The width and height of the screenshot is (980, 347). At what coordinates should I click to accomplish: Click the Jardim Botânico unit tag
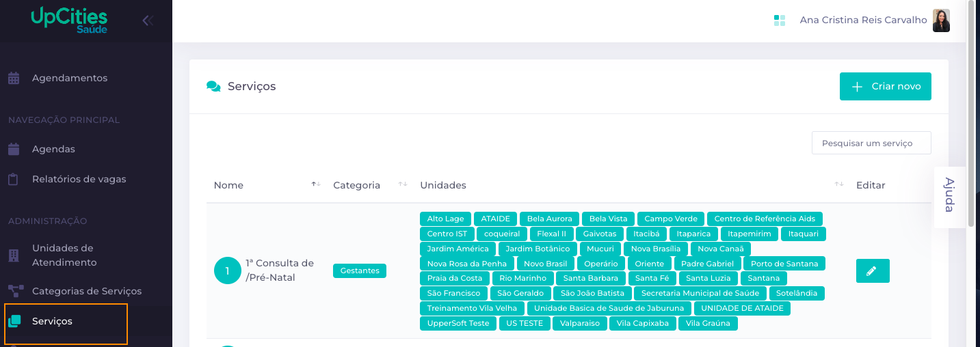pyautogui.click(x=538, y=249)
